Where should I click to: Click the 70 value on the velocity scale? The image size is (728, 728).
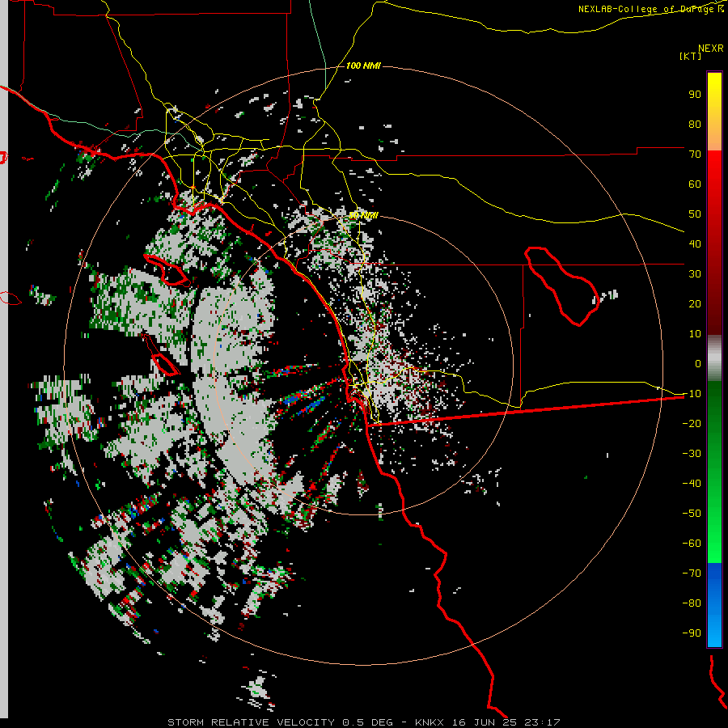[x=695, y=154]
